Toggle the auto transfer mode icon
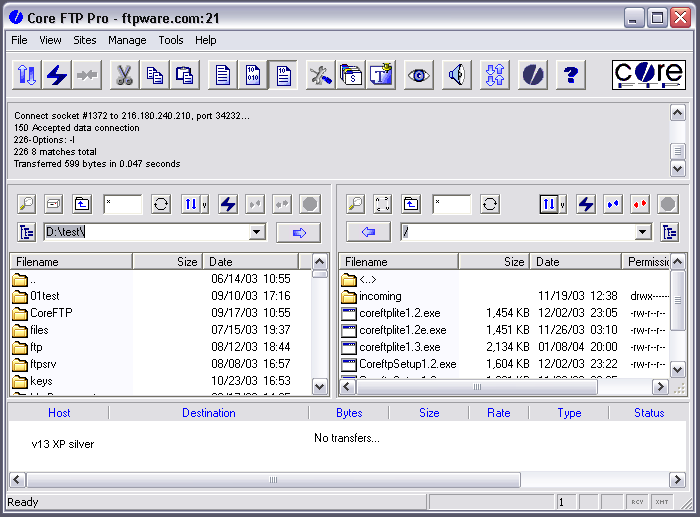The height and width of the screenshot is (517, 700). tap(283, 75)
